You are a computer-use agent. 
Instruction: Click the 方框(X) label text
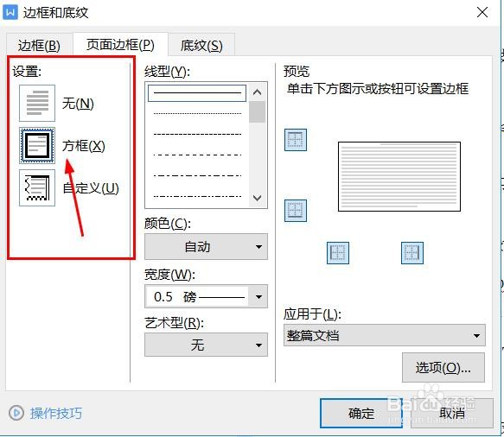tap(84, 146)
